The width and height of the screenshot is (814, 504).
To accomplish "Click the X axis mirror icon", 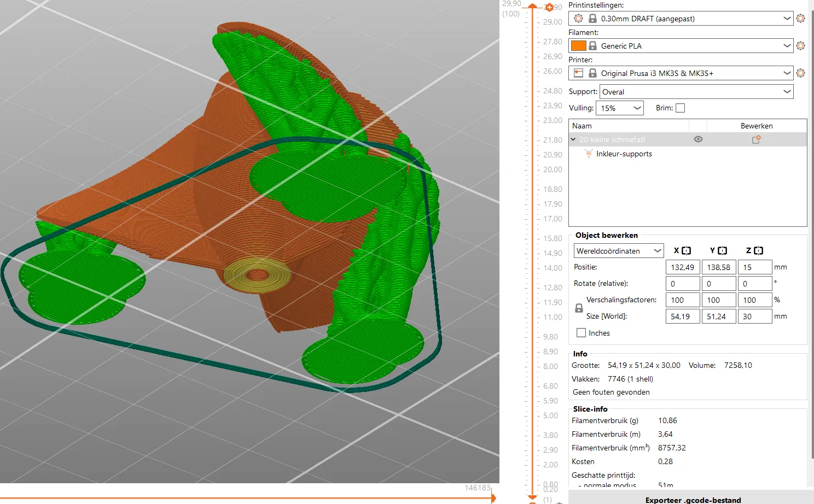I will click(x=686, y=251).
